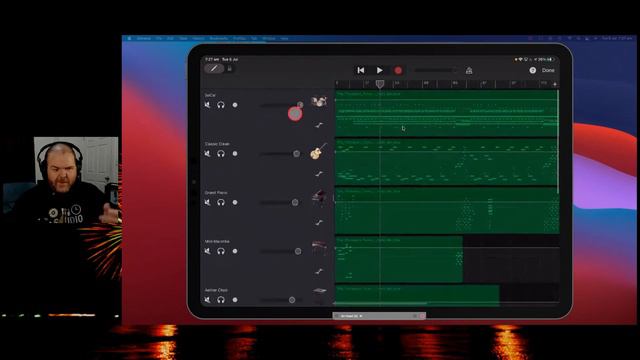
Task: Open the help question mark icon
Action: click(x=533, y=70)
